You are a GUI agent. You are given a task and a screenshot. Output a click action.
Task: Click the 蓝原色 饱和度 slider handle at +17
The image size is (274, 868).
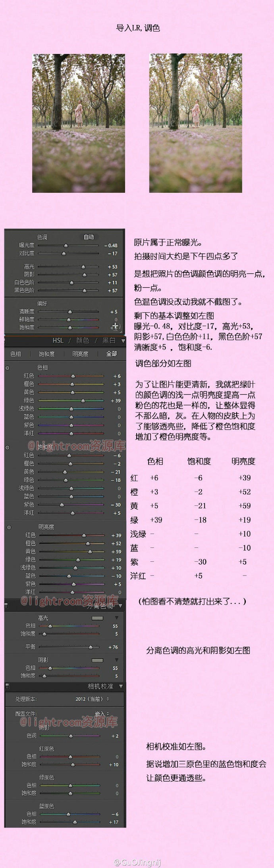coord(75,822)
